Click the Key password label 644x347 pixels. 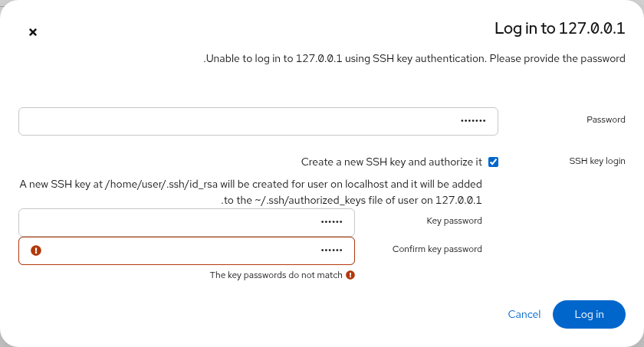454,221
